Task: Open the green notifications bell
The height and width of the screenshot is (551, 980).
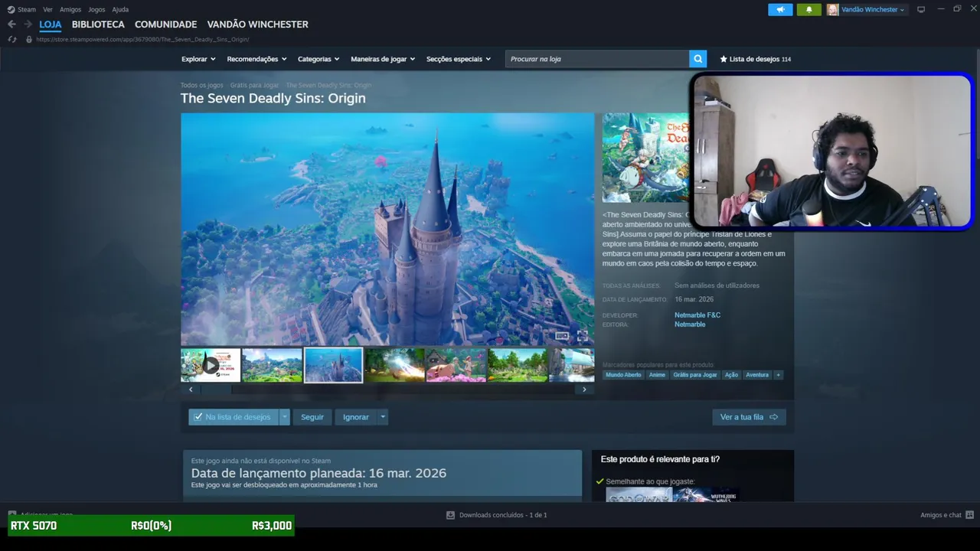Action: click(808, 9)
